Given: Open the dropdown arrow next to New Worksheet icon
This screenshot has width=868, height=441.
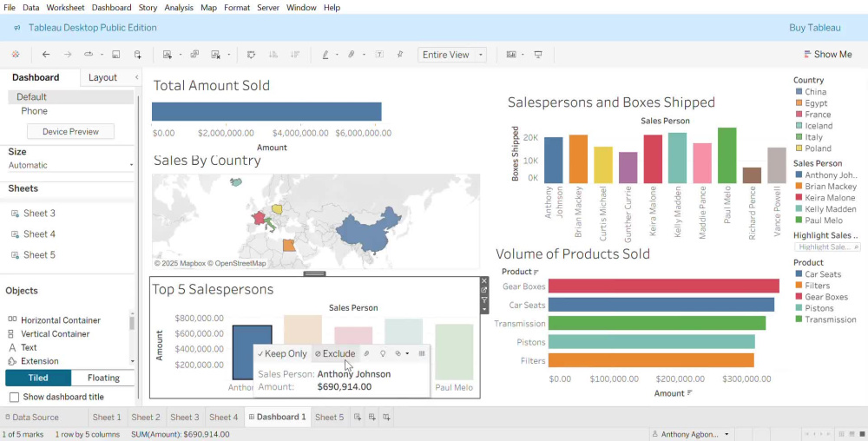Looking at the screenshot, I should tap(180, 54).
